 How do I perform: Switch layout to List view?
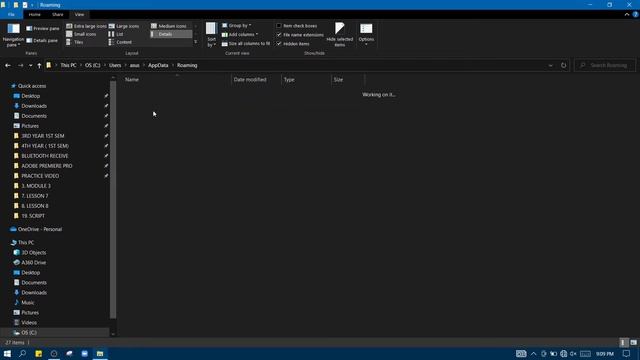(116, 34)
